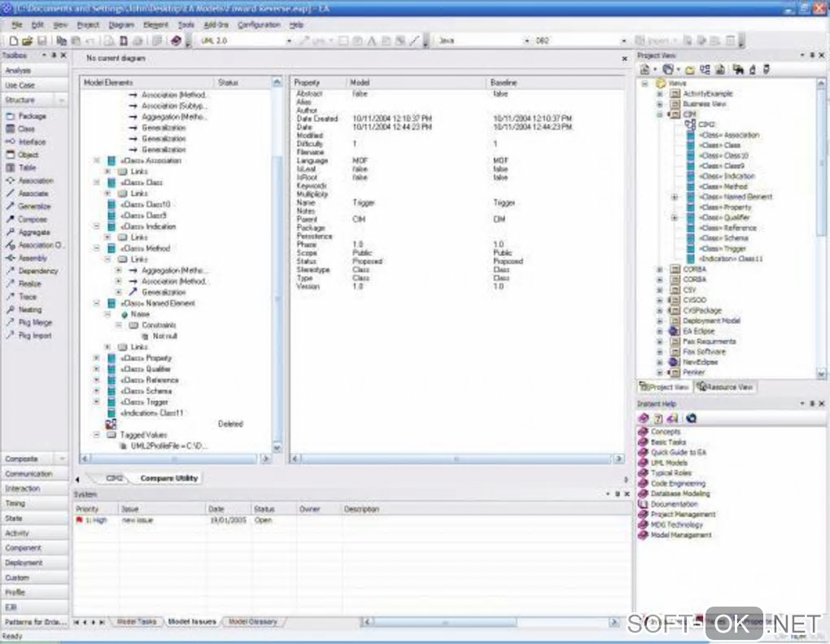Open the Configuration menu
Image resolution: width=830 pixels, height=644 pixels.
259,25
